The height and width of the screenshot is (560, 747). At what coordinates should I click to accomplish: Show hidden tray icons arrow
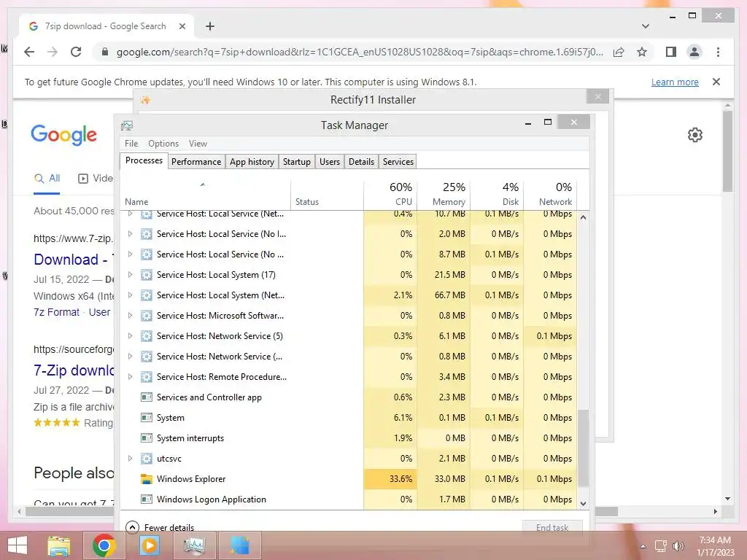click(x=643, y=546)
